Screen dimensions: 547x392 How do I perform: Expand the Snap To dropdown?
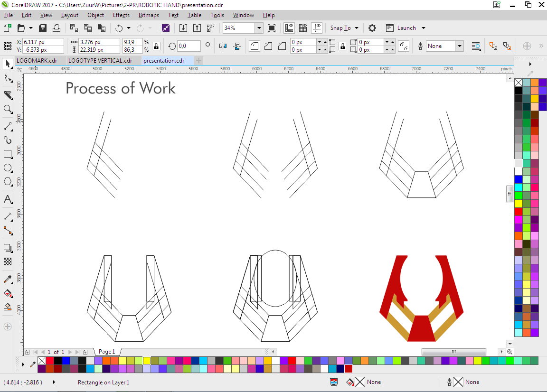[x=356, y=28]
